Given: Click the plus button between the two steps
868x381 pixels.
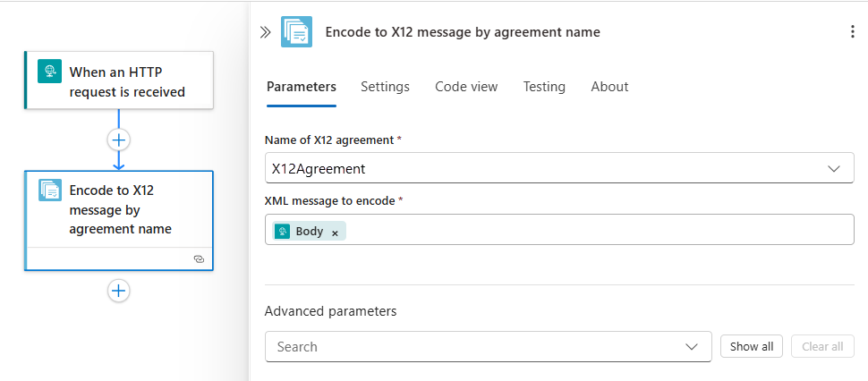Looking at the screenshot, I should point(119,140).
